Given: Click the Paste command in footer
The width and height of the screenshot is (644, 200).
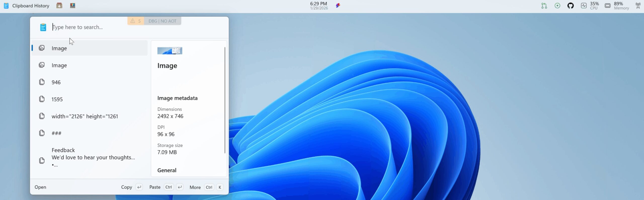Looking at the screenshot, I should (155, 187).
